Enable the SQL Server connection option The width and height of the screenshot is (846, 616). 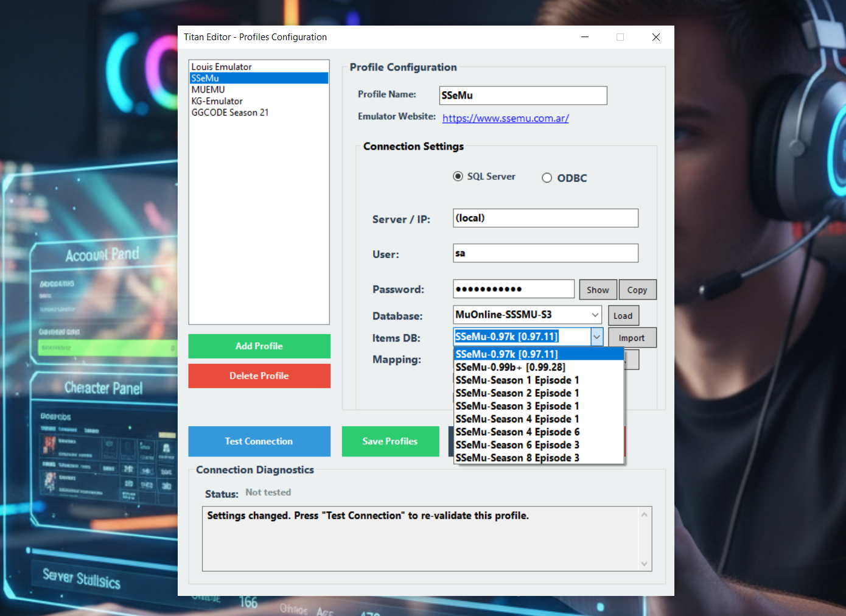[x=458, y=176]
